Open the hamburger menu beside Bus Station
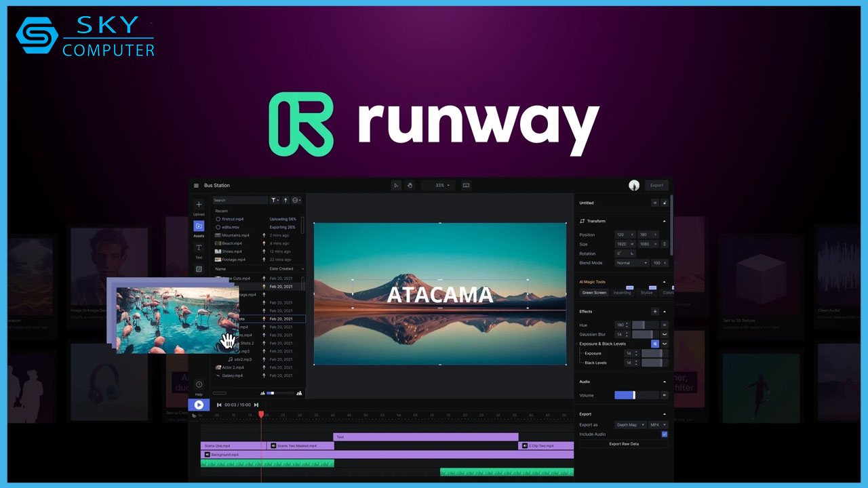 pos(196,185)
